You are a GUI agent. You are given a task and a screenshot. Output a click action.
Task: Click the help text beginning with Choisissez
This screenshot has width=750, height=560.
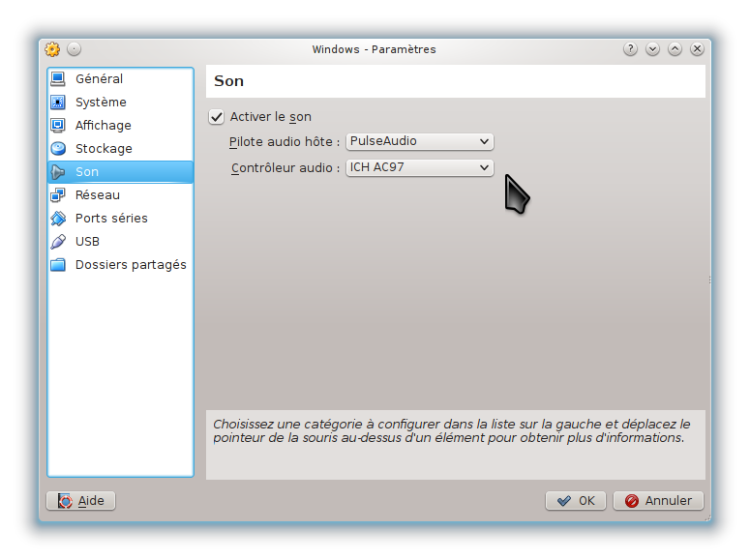pos(452,430)
